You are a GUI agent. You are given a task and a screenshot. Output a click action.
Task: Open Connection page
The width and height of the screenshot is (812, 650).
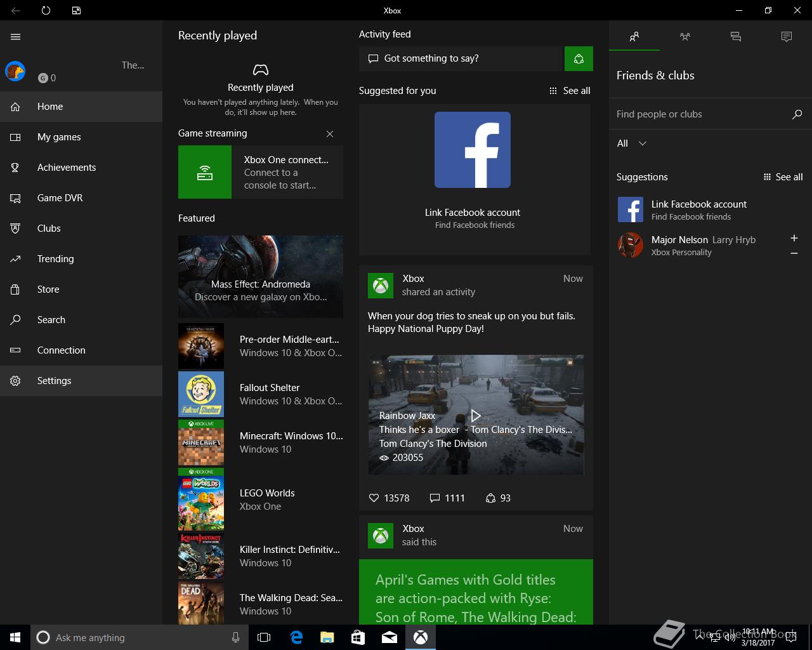pyautogui.click(x=81, y=350)
